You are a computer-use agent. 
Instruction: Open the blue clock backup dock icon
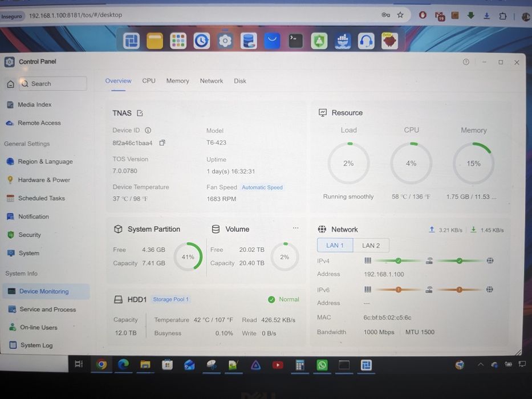(x=201, y=41)
